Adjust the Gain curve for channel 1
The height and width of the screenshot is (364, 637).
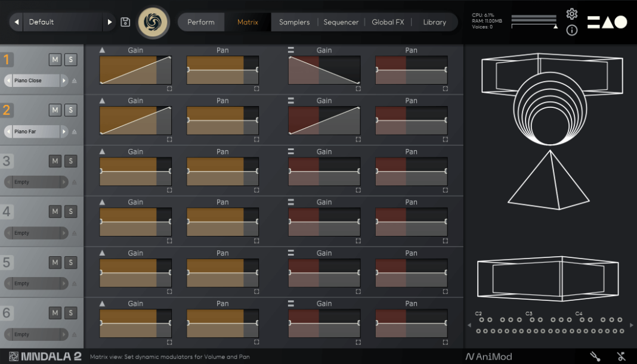[x=135, y=69]
